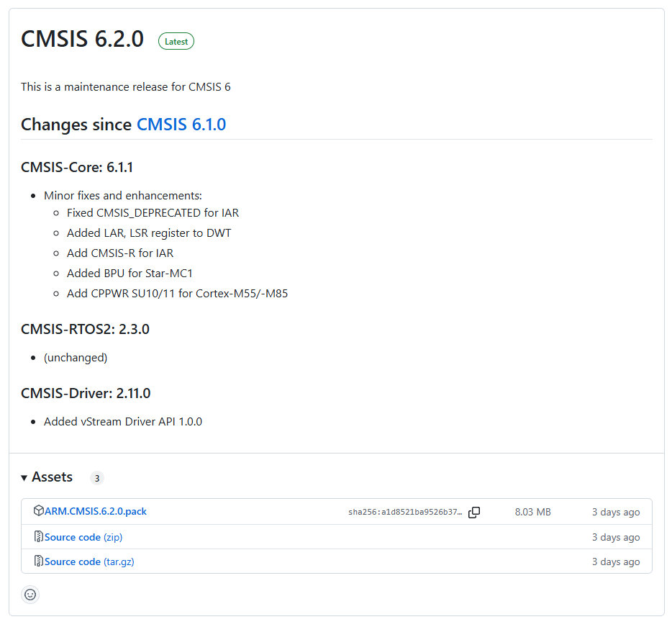Viewport: 672px width, 627px height.
Task: Click 'Minor fixes and enhancements:' text
Action: pos(123,196)
